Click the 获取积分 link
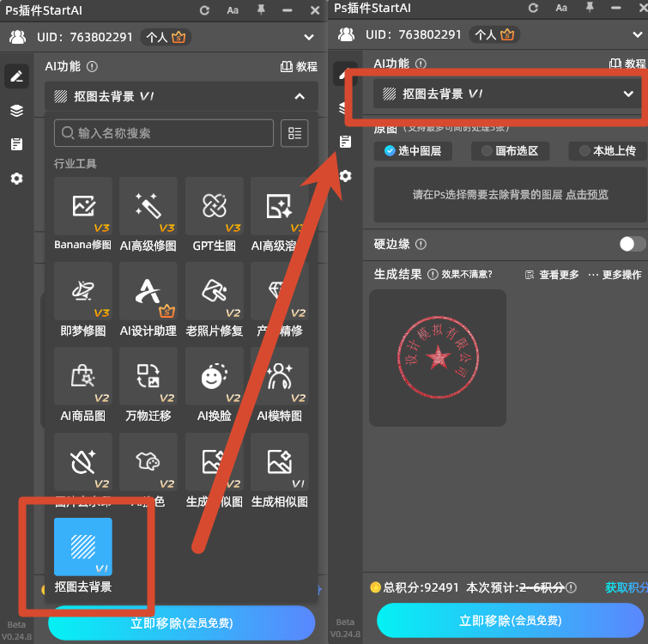The height and width of the screenshot is (644, 648). [627, 587]
